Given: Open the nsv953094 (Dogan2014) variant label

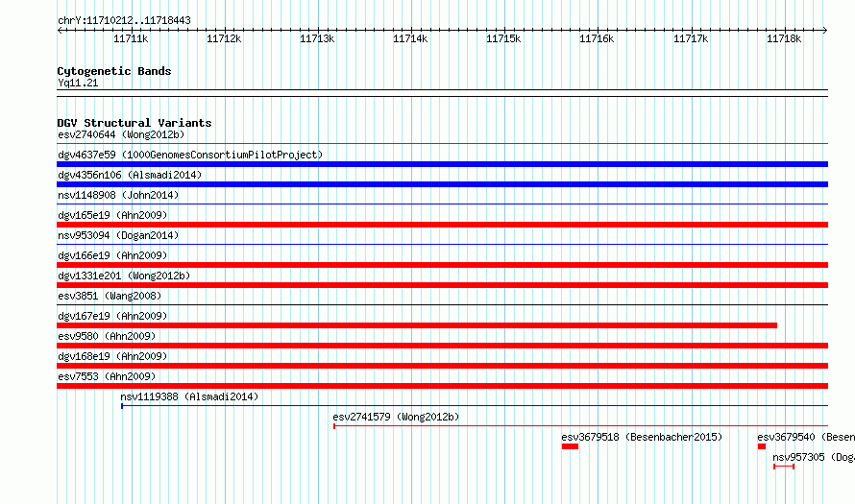Looking at the screenshot, I should (118, 235).
